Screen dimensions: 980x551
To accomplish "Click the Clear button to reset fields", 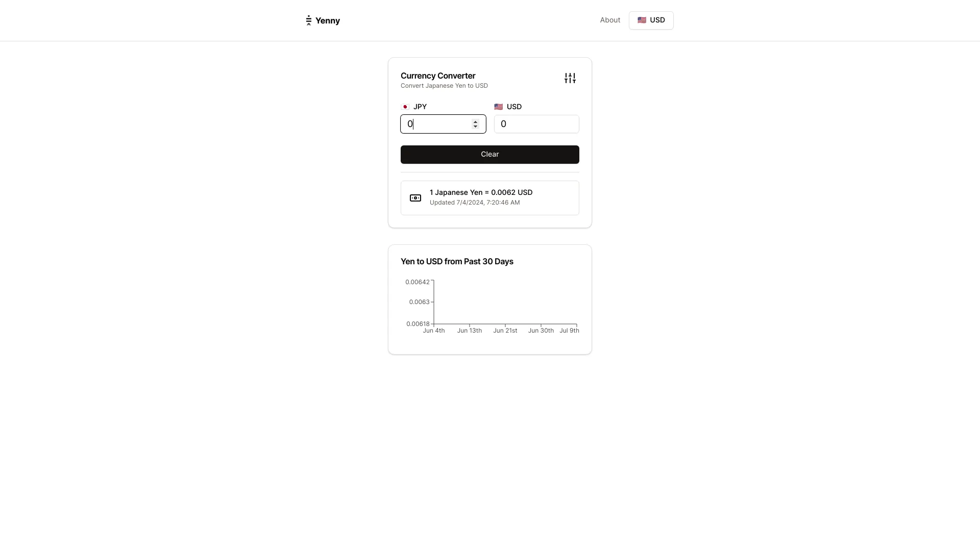I will pyautogui.click(x=490, y=154).
